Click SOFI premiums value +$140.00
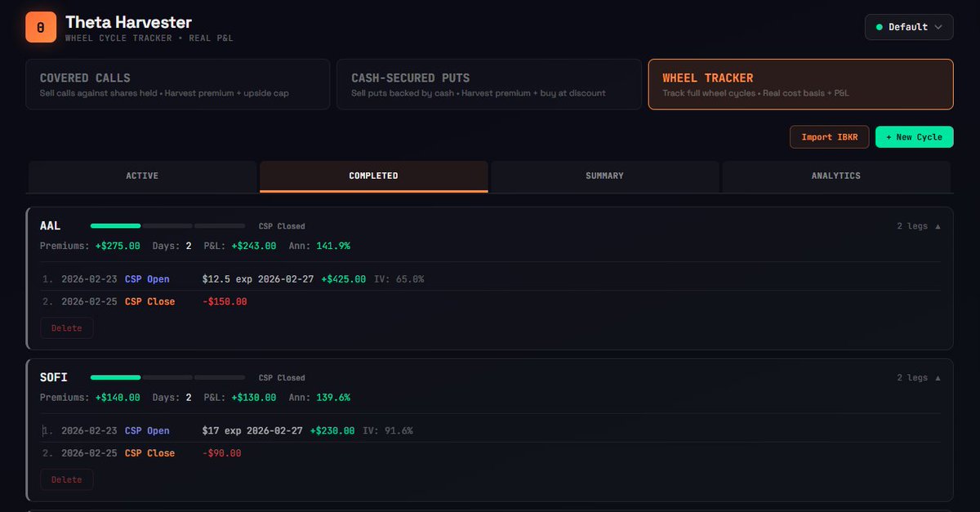Screen dimensions: 980x512 117,398
